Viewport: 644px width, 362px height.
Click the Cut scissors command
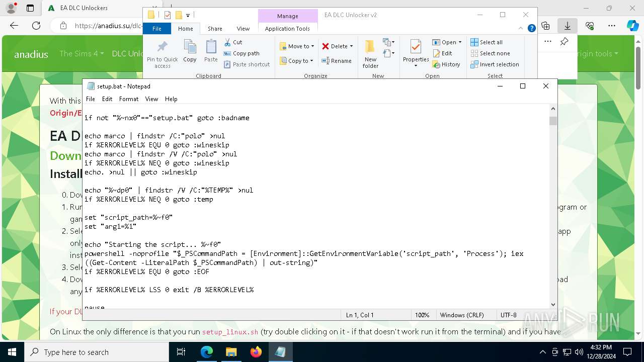pos(233,42)
